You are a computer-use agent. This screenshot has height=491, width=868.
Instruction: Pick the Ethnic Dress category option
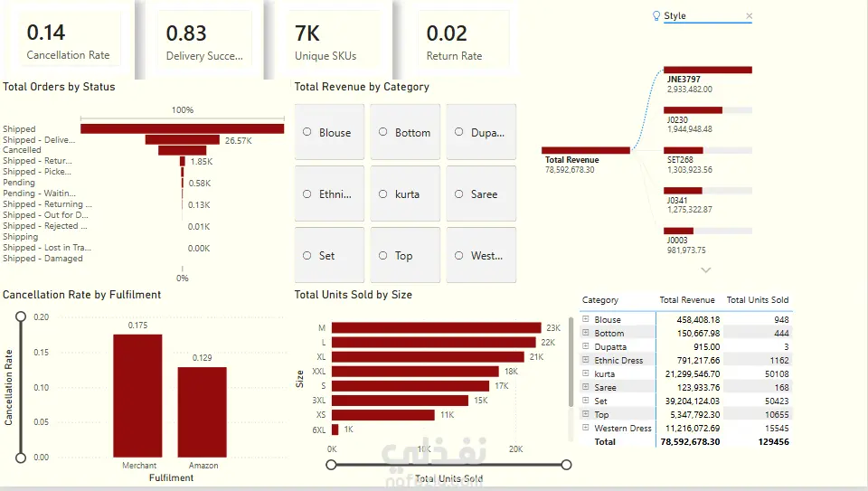[x=307, y=194]
